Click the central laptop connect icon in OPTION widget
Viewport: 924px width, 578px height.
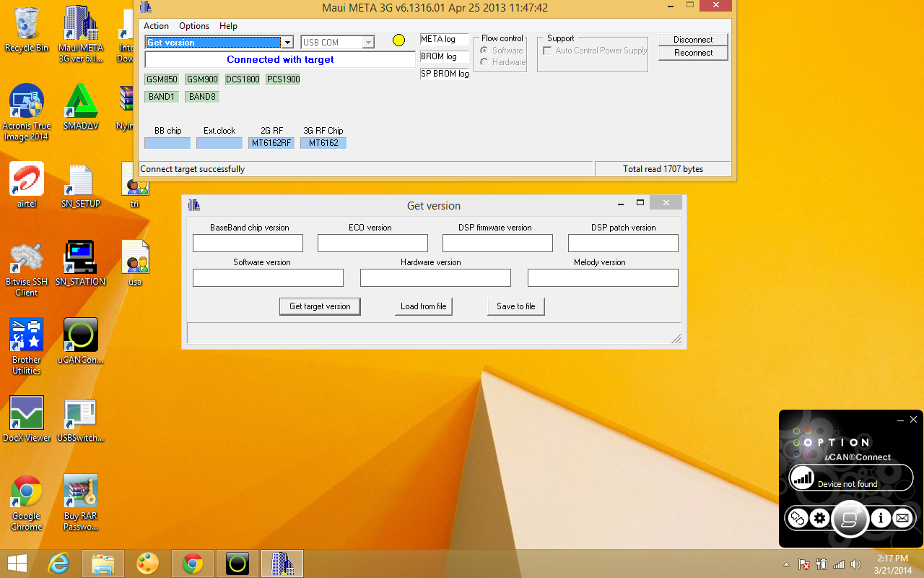850,519
